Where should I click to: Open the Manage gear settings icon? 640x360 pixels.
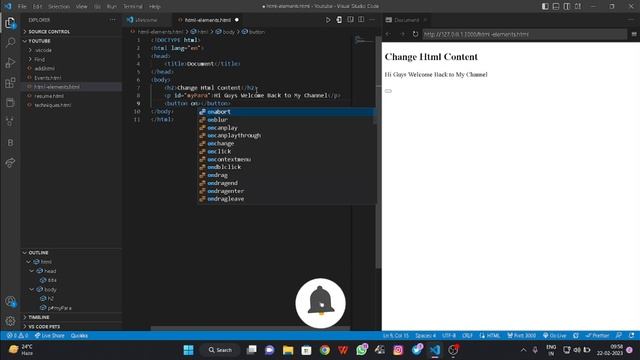(x=10, y=321)
